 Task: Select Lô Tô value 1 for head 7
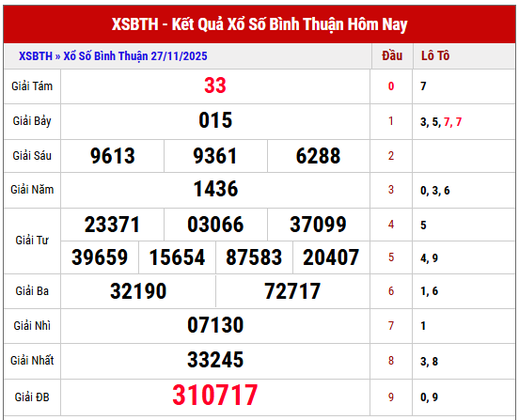(423, 326)
